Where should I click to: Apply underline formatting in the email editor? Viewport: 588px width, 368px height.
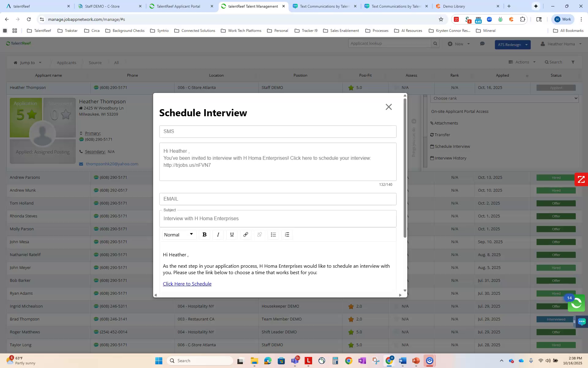[232, 235]
